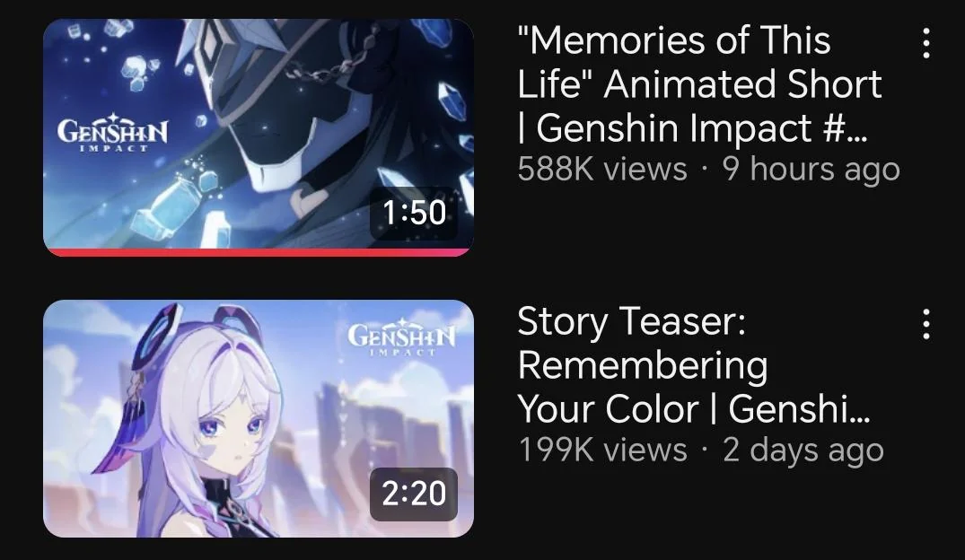The image size is (965, 560).
Task: Click the red watched-progress bar under first thumbnail
Action: 258,252
